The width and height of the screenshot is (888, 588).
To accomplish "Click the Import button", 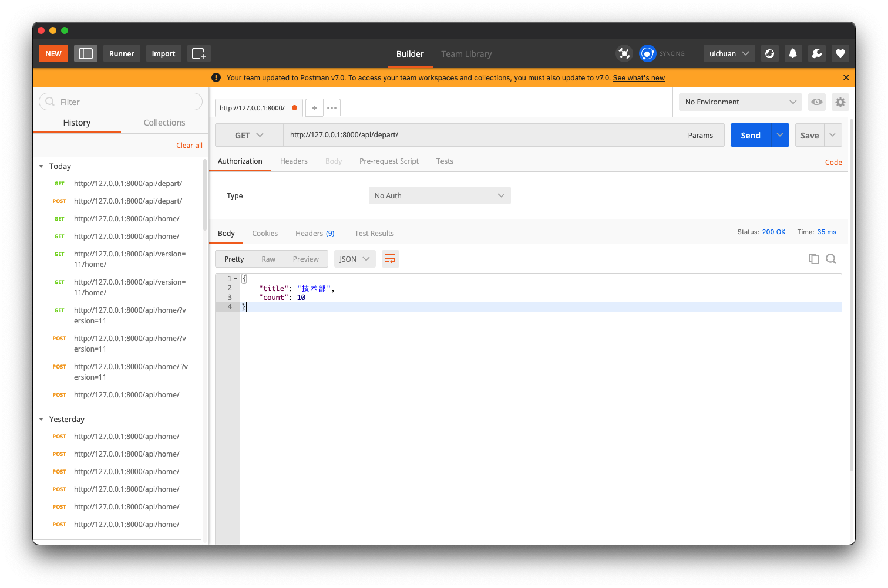I will pos(163,53).
